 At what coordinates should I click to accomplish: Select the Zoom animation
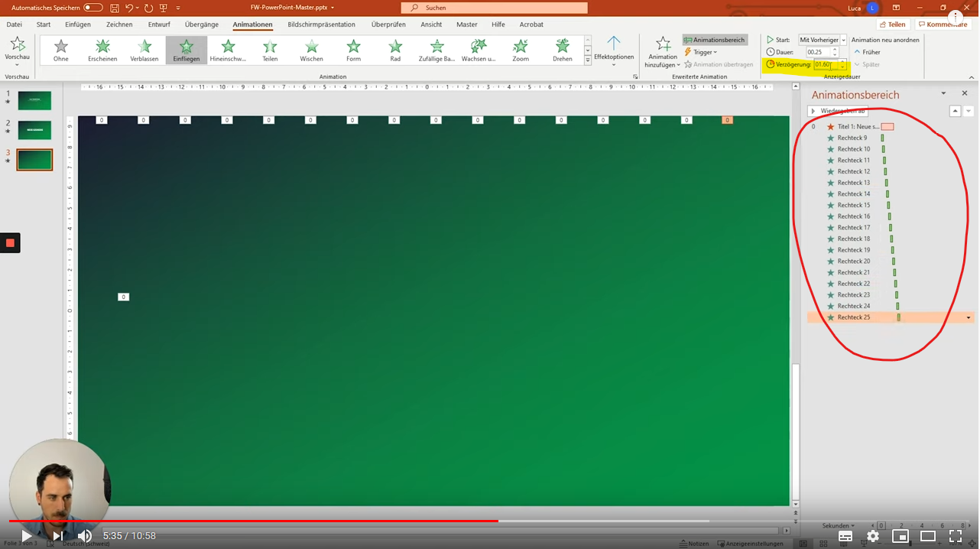tap(521, 50)
